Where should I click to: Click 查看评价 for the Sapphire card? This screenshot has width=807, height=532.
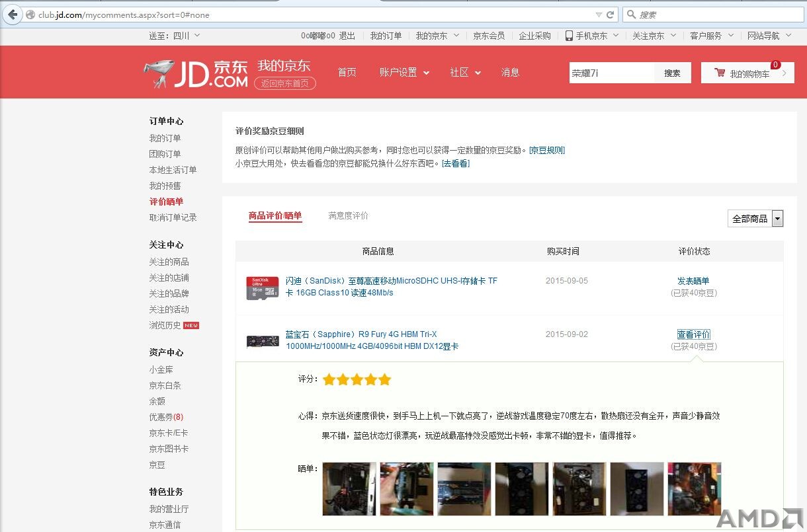693,334
